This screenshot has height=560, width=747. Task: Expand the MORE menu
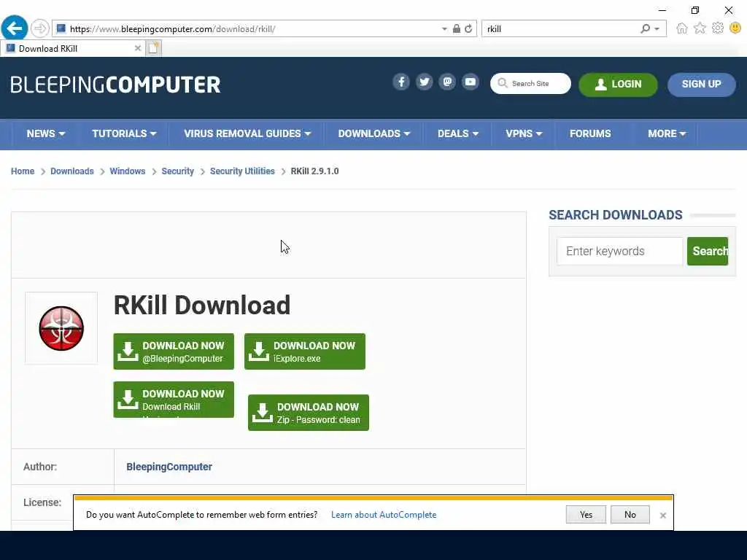[x=667, y=134]
